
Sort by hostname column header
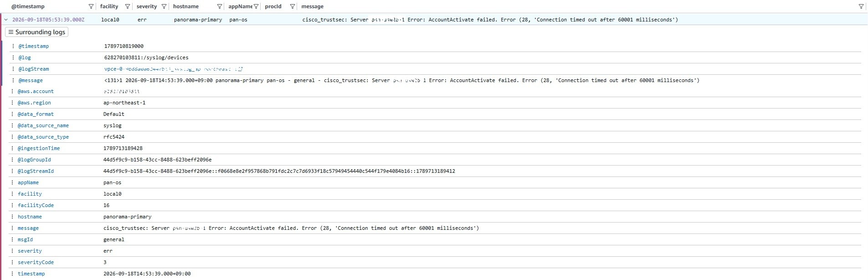tap(186, 6)
